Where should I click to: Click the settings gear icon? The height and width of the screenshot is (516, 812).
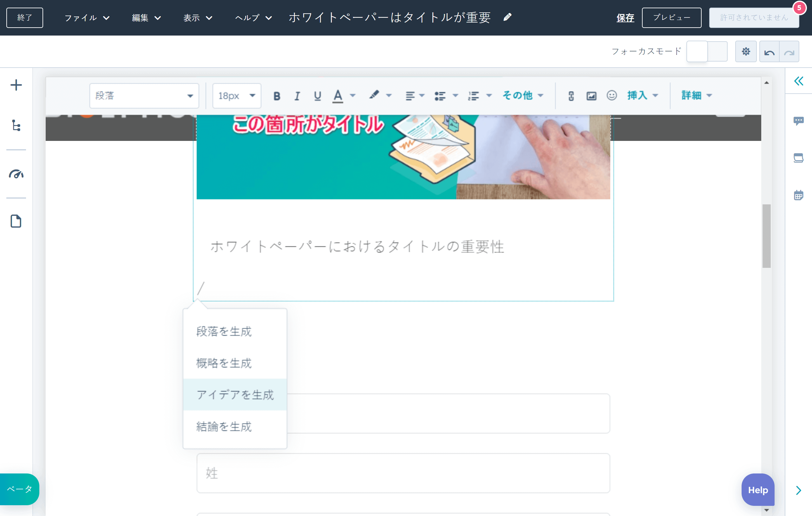(746, 51)
